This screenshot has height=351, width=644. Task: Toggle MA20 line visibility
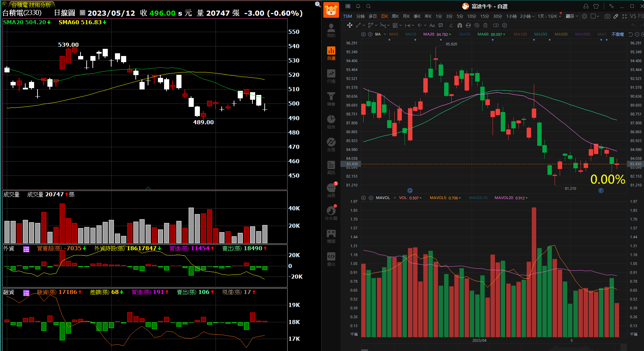point(437,34)
